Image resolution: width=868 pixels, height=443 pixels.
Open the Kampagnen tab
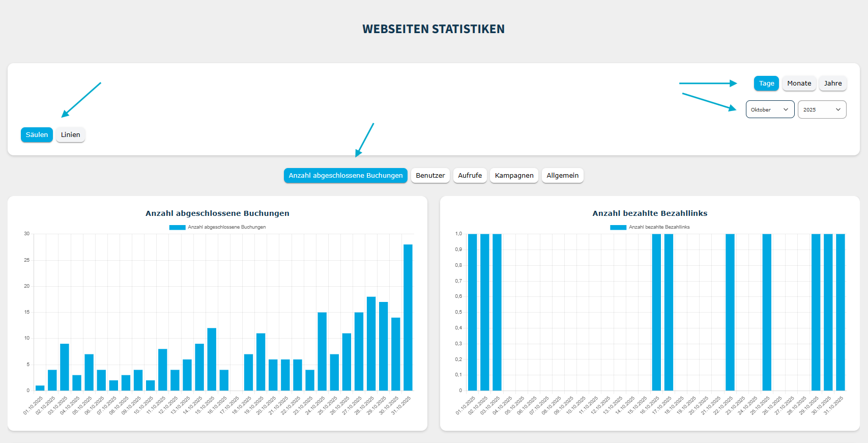(514, 176)
